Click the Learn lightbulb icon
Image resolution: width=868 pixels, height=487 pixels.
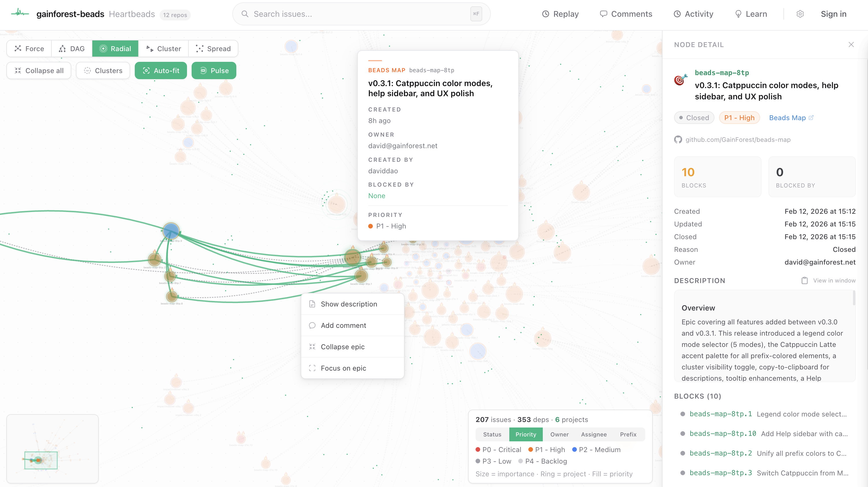pos(738,14)
